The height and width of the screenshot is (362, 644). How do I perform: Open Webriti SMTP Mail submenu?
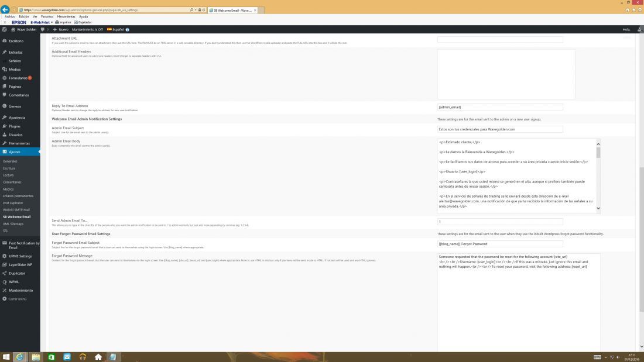(16, 210)
